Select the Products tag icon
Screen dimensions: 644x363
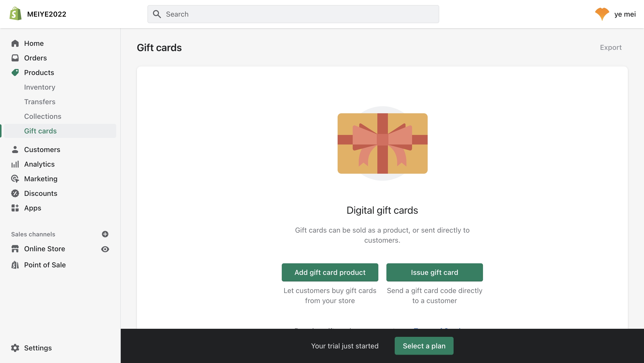tap(15, 72)
